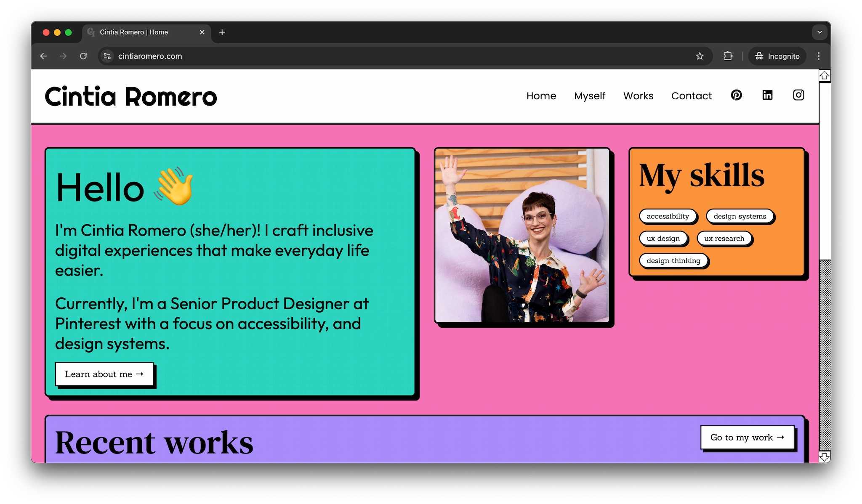Screen dimensions: 862x504
Task: Navigate to the Works page
Action: click(x=638, y=96)
